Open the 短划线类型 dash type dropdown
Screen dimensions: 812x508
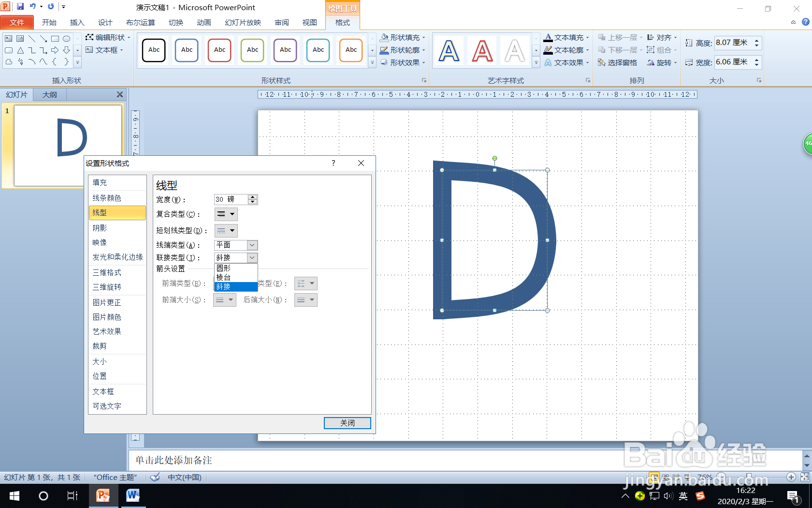coord(226,231)
